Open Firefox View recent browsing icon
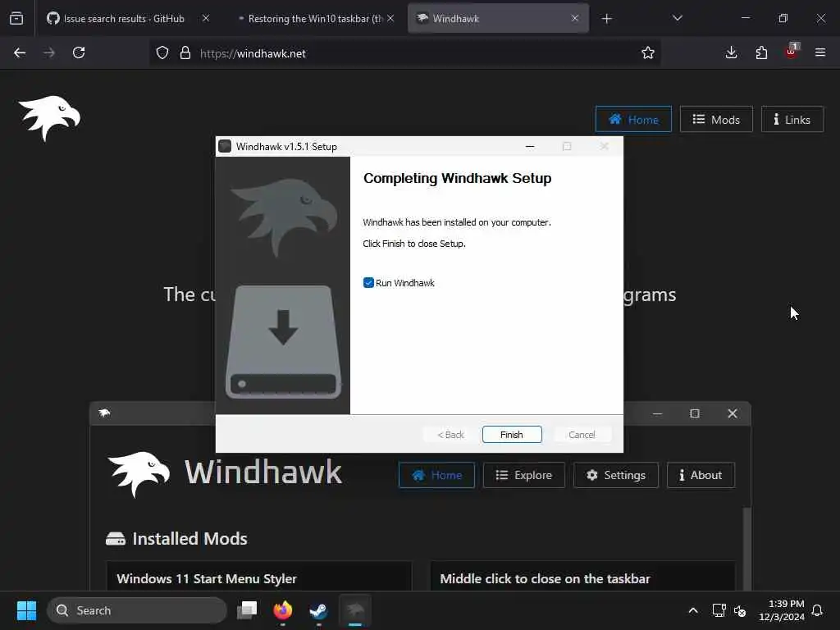 pos(16,18)
